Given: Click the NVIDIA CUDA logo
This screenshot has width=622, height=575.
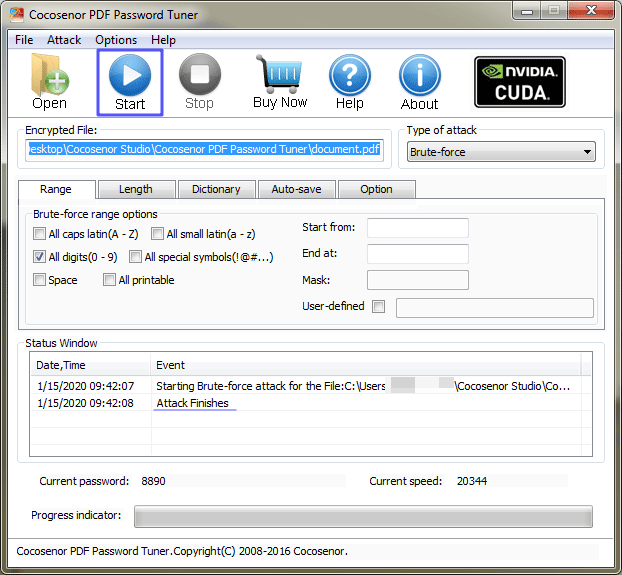Looking at the screenshot, I should tap(520, 82).
